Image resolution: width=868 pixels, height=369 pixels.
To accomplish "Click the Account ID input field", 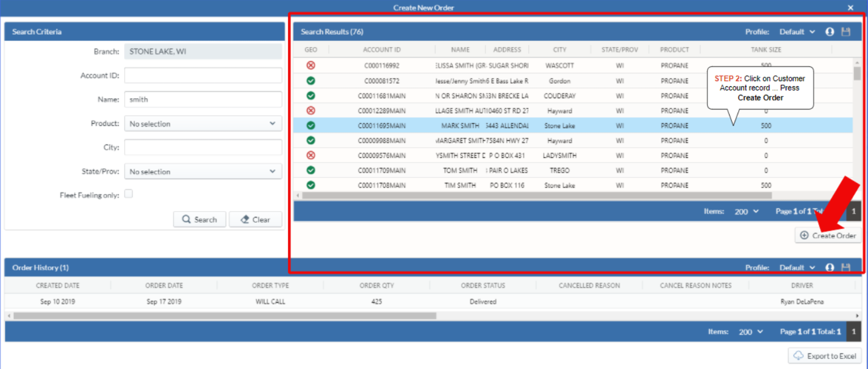I will 203,76.
